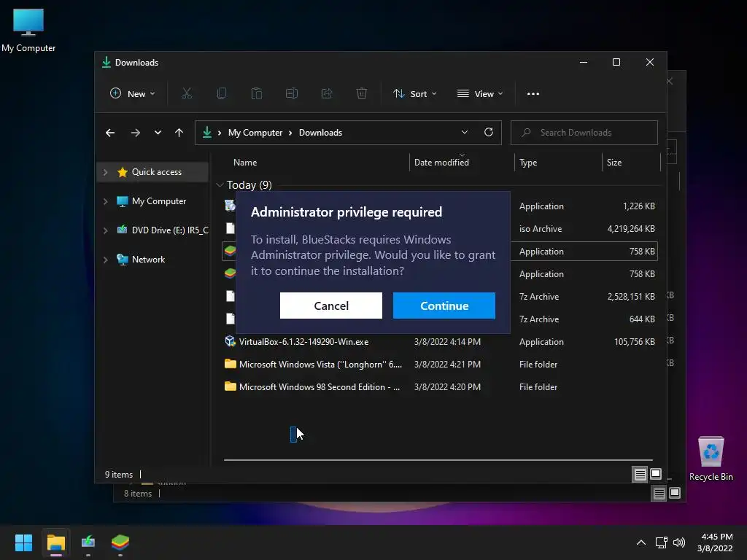This screenshot has width=747, height=560.
Task: Switch background window to large icons view
Action: click(x=675, y=494)
